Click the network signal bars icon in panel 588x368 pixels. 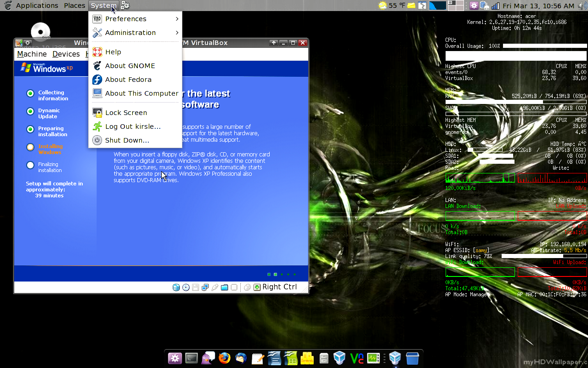coord(495,6)
